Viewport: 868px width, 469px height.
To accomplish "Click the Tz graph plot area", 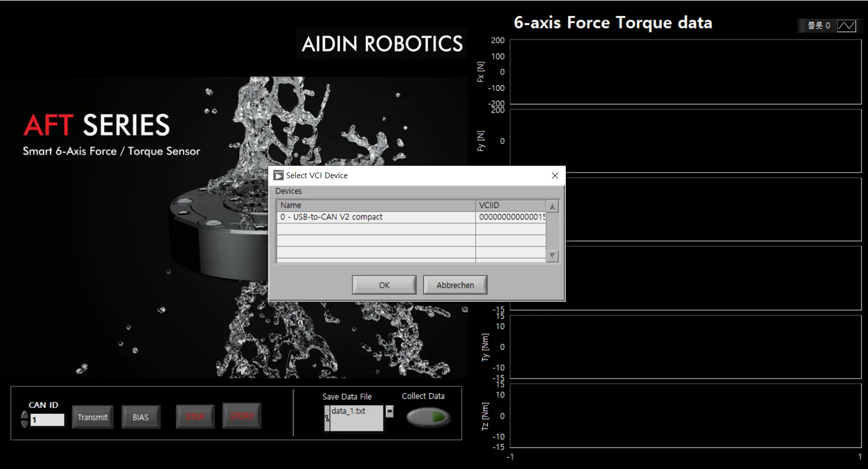I will [686, 415].
